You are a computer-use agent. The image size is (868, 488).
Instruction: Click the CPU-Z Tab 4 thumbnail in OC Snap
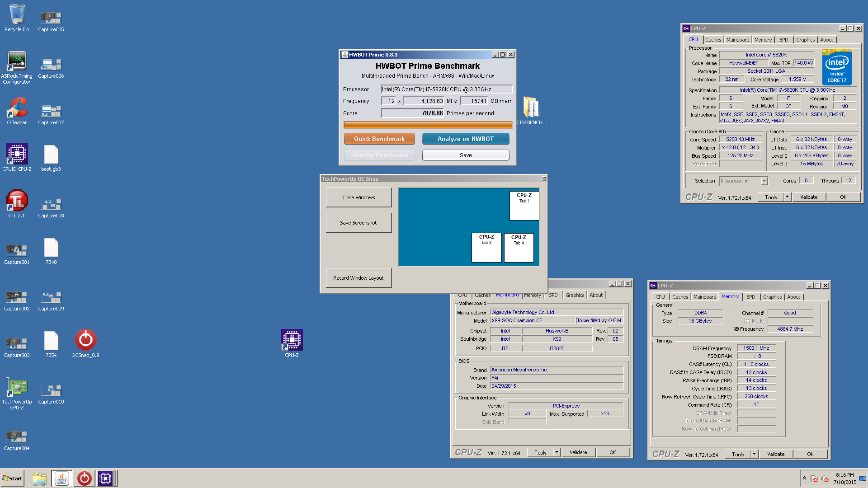(519, 248)
